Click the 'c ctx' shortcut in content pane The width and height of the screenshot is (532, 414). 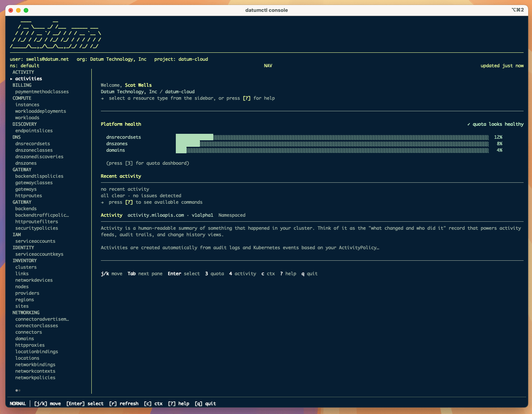(268, 274)
